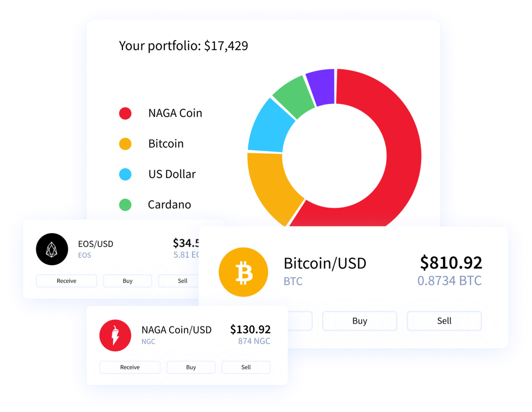Select the orange Bitcoin legend dot
This screenshot has width=532, height=412.
click(x=125, y=144)
